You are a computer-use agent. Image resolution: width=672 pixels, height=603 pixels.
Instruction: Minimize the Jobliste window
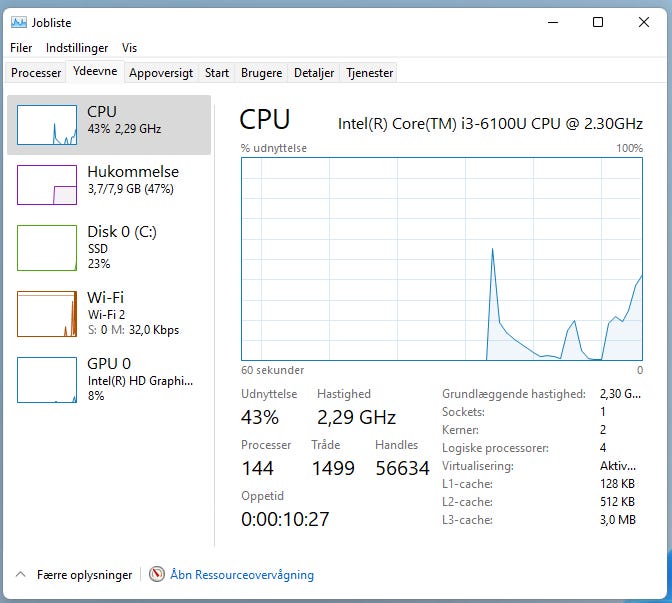pos(553,22)
